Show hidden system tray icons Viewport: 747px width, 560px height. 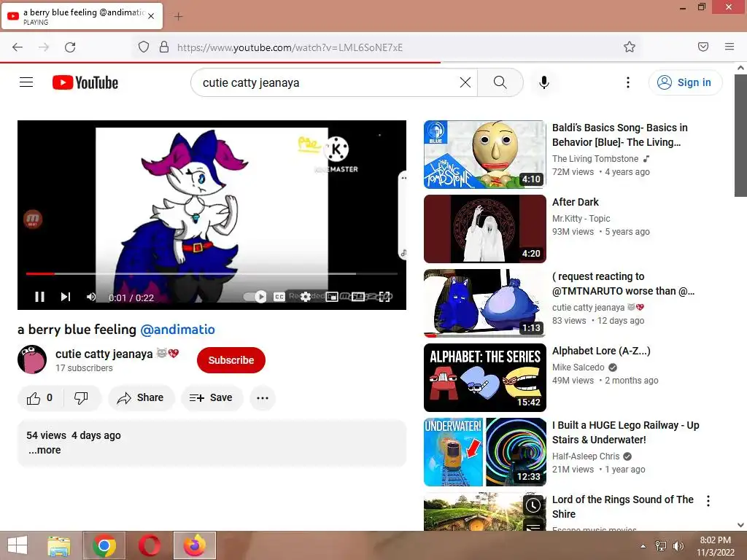(643, 546)
